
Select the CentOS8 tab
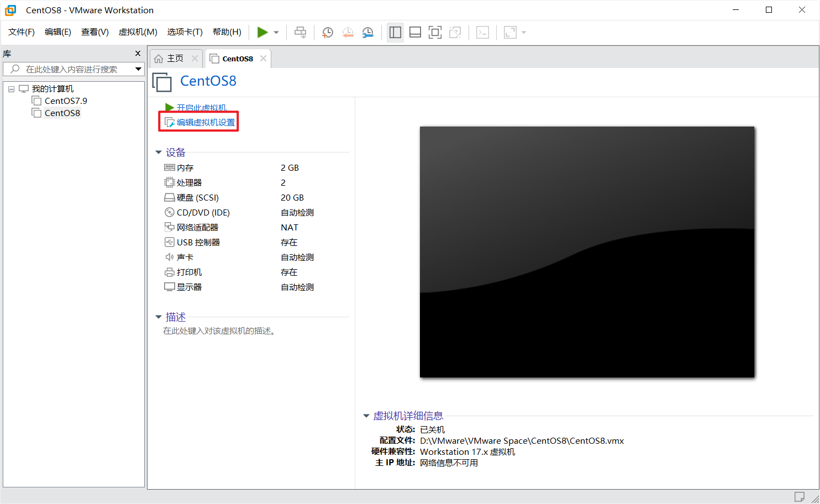(238, 59)
